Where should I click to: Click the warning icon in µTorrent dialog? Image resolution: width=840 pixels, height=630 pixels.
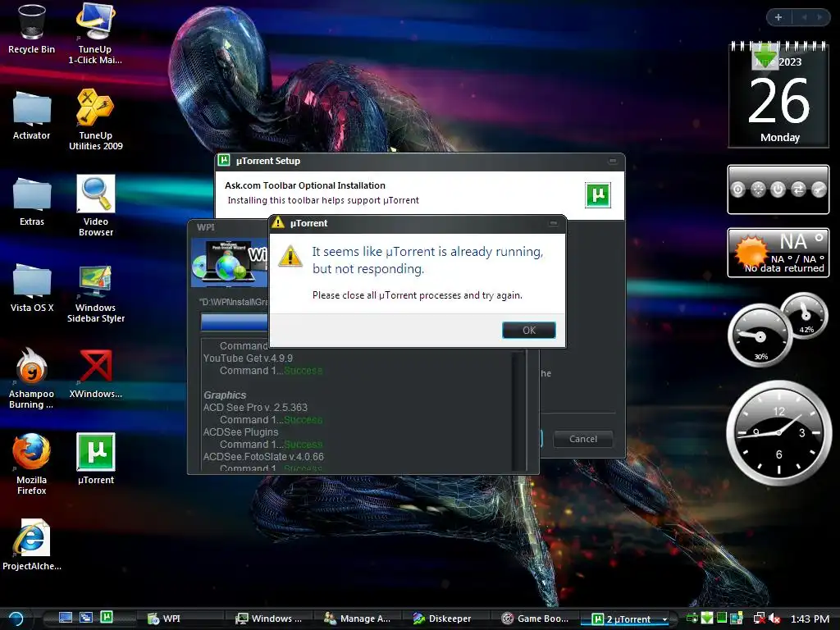point(290,256)
